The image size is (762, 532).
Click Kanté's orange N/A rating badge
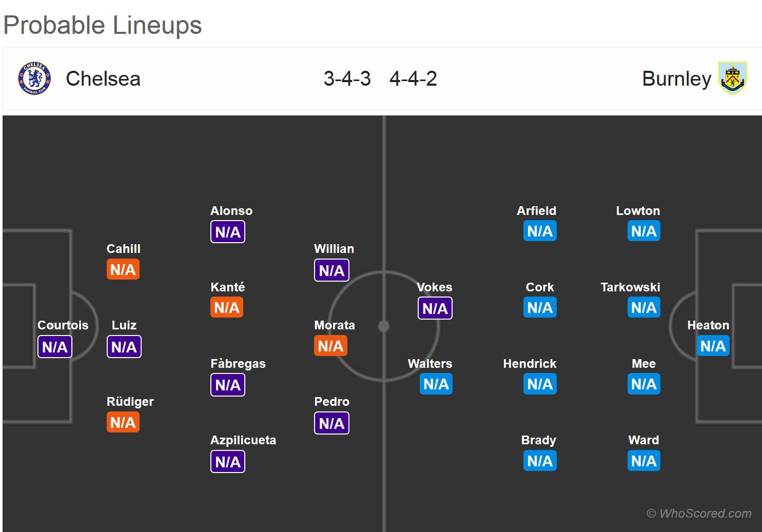(227, 307)
